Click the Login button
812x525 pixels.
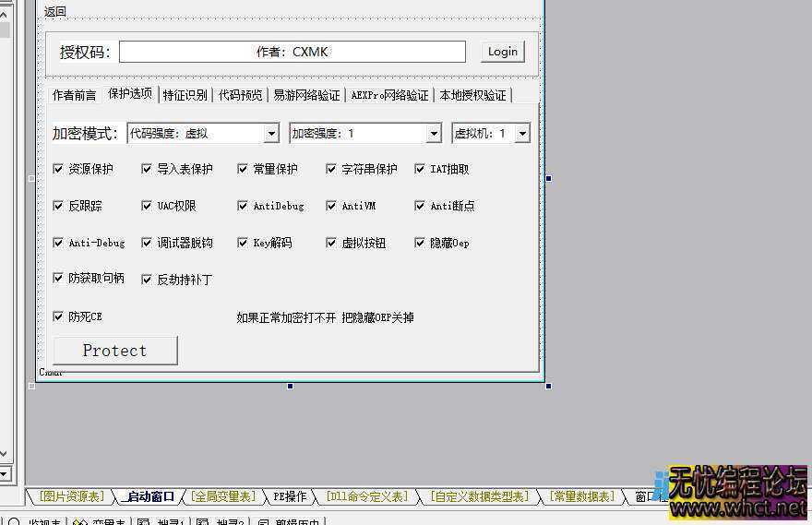(x=503, y=52)
